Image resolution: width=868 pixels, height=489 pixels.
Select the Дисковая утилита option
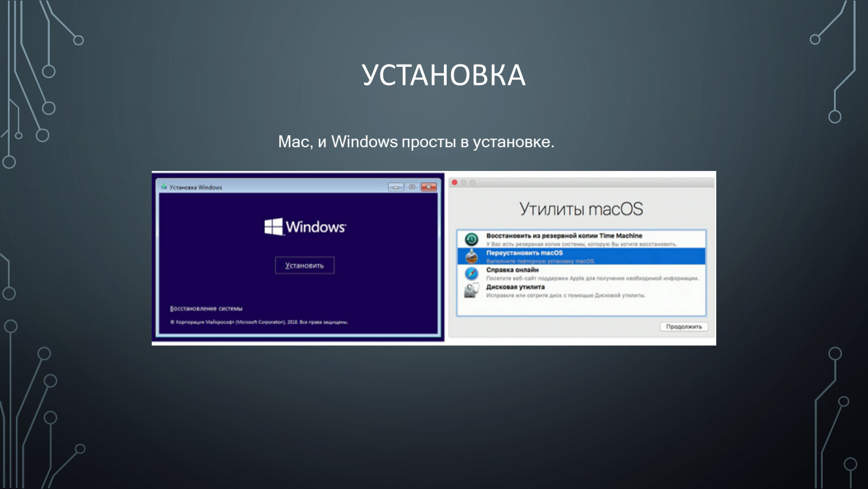581,291
